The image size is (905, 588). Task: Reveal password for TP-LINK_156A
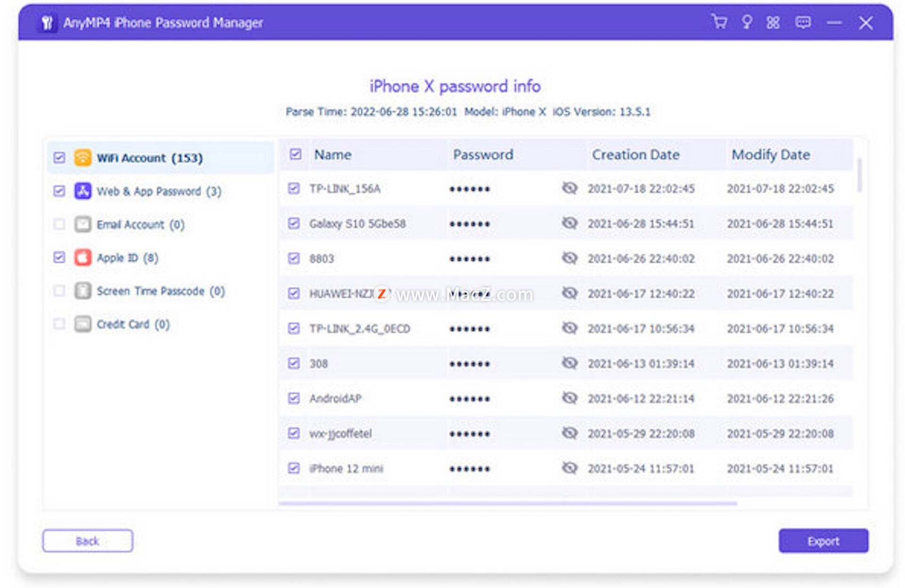[569, 188]
